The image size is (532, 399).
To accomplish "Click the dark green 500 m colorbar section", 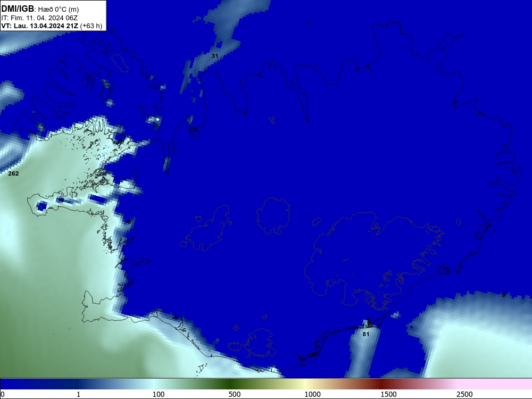I will pyautogui.click(x=230, y=384).
